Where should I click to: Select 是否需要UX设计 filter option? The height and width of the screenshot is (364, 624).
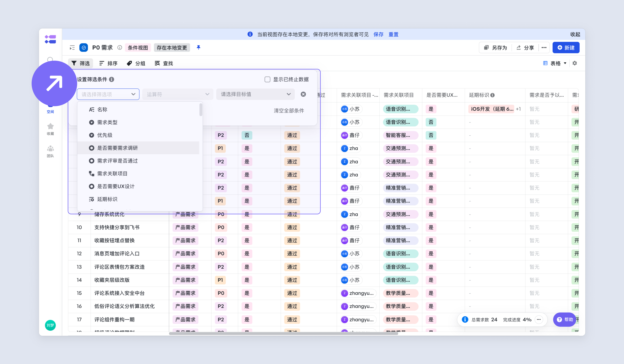[x=138, y=186]
